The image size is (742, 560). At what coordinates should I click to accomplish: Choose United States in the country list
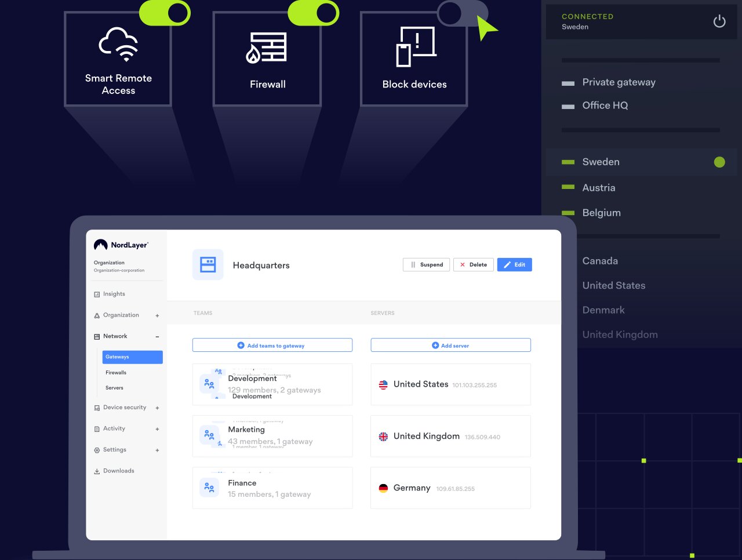click(614, 285)
